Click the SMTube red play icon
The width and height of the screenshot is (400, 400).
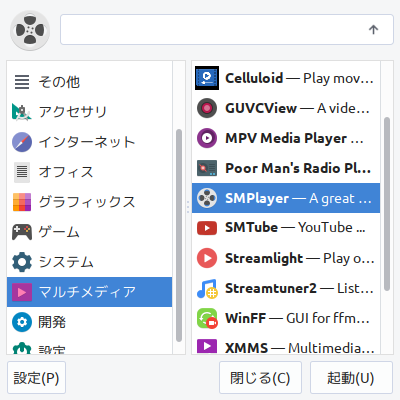[207, 228]
